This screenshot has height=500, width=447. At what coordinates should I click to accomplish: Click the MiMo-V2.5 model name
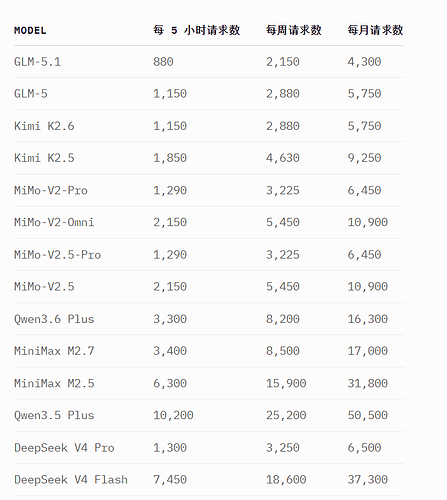[x=44, y=287]
